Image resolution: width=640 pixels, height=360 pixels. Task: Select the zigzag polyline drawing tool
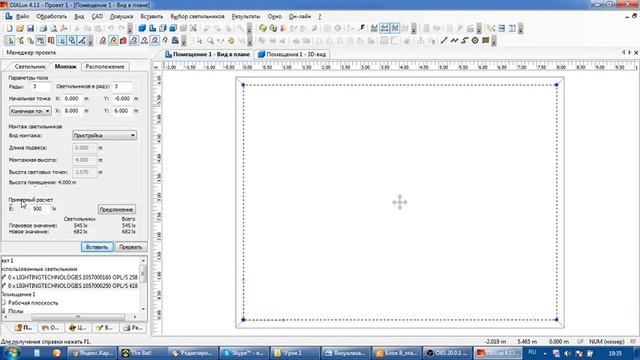tap(454, 40)
